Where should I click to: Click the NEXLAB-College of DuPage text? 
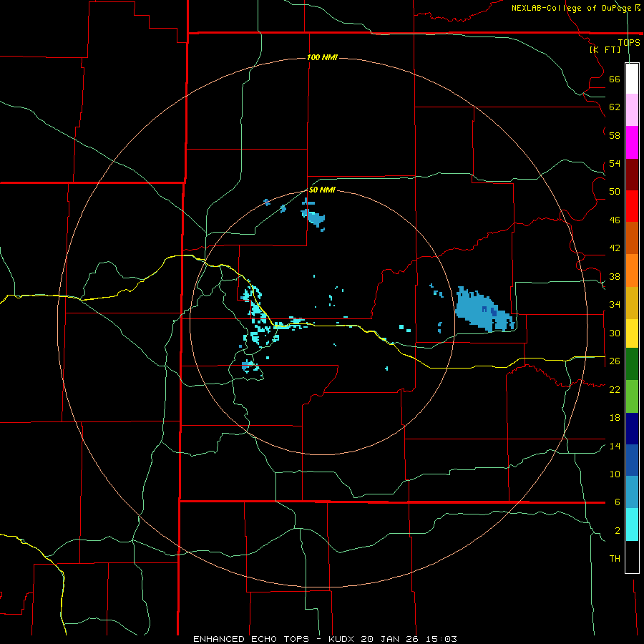pos(571,8)
